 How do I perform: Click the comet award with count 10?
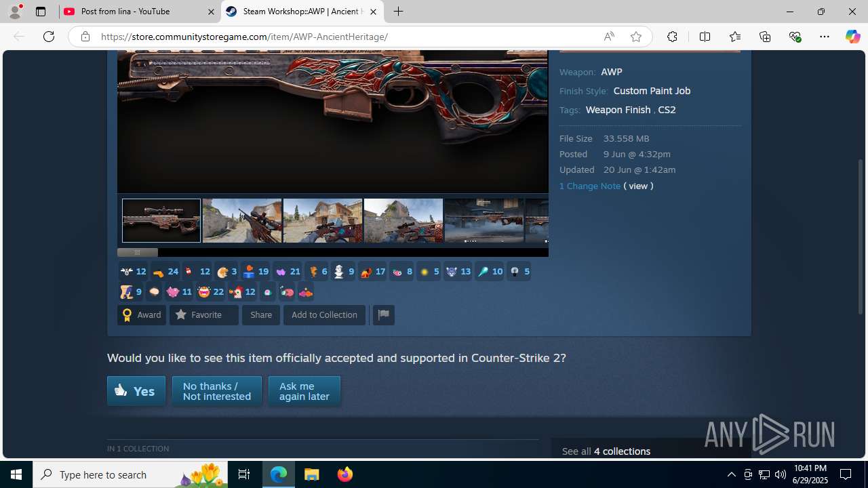[x=490, y=272]
